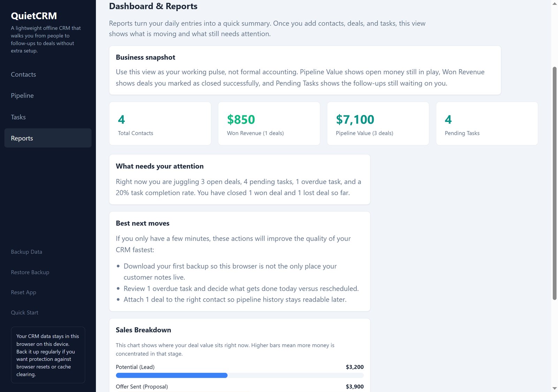Click the Potential (Lead) progress bar
Screen dimensions: 558x392
click(x=240, y=375)
